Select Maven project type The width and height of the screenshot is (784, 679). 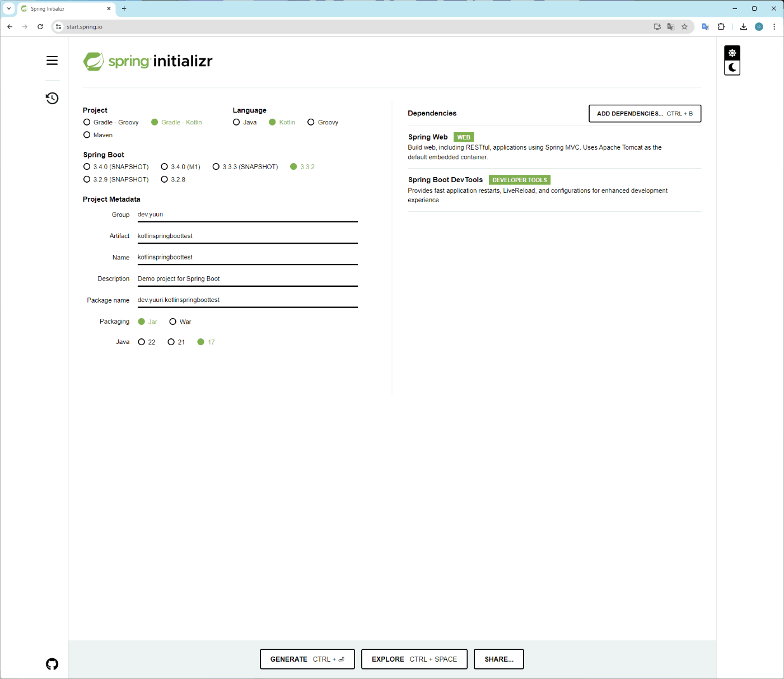[x=98, y=135]
